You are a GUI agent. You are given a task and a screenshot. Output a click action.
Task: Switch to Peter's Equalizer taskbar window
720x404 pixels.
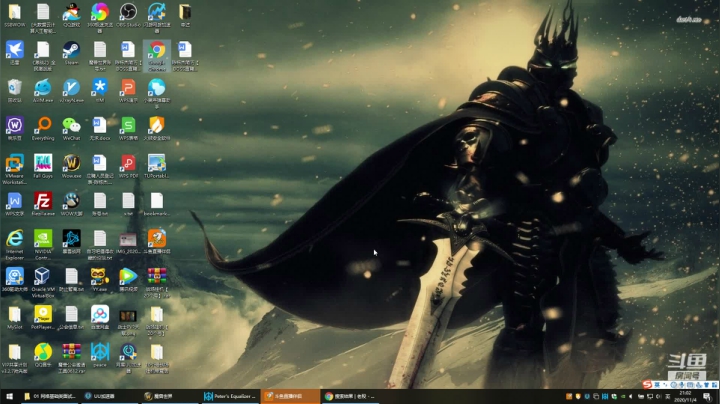(x=231, y=396)
